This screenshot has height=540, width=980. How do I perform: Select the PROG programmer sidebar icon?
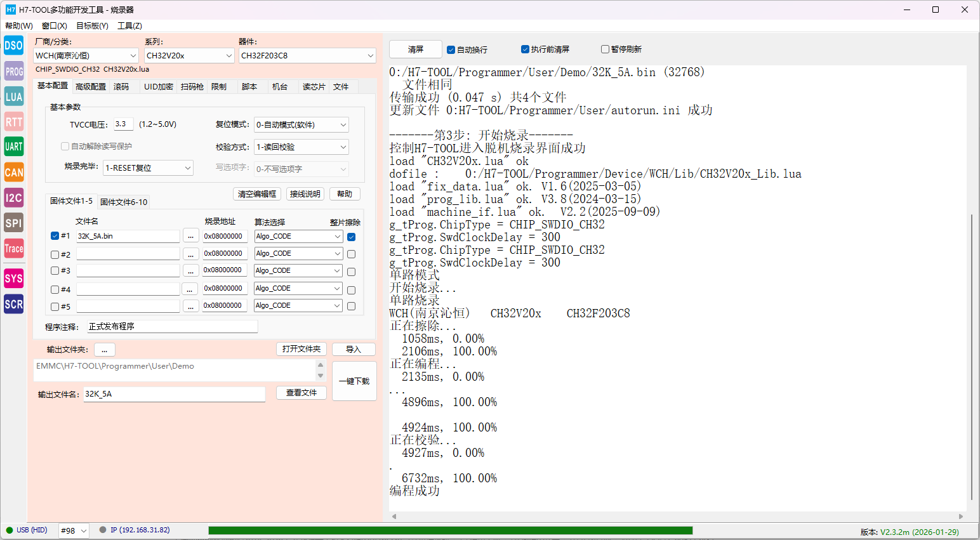[x=13, y=71]
